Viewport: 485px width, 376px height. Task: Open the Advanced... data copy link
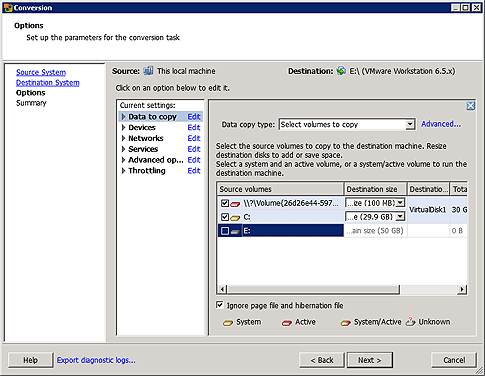point(441,124)
